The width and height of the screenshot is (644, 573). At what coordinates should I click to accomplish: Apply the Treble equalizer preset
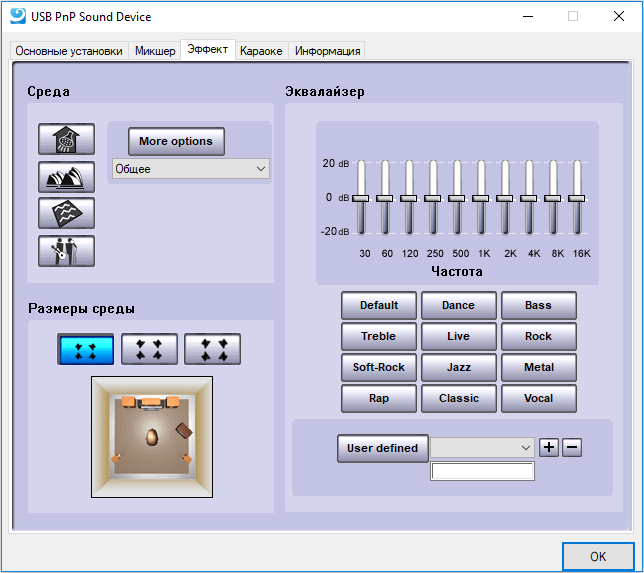pyautogui.click(x=379, y=336)
